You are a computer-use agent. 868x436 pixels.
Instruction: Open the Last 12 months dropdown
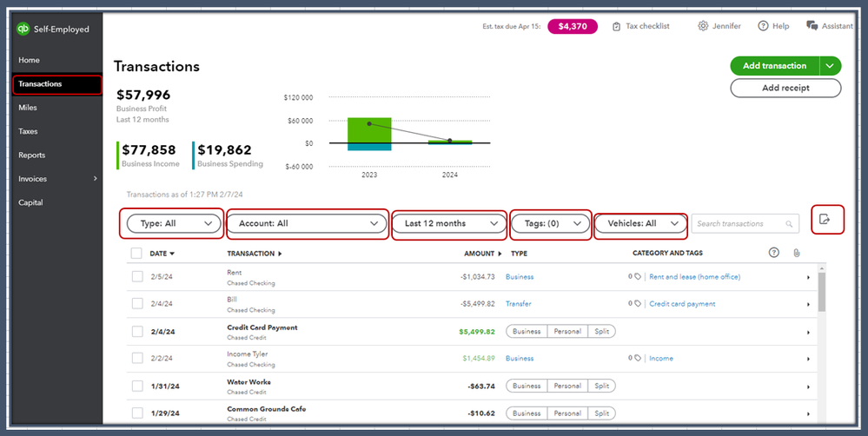(449, 223)
